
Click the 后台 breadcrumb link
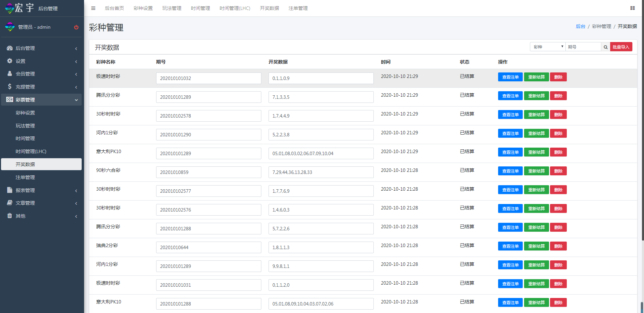(580, 26)
